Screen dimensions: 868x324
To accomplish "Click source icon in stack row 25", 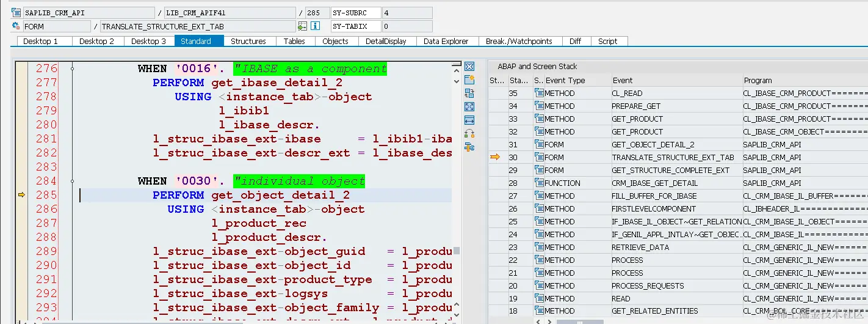I will coord(538,222).
